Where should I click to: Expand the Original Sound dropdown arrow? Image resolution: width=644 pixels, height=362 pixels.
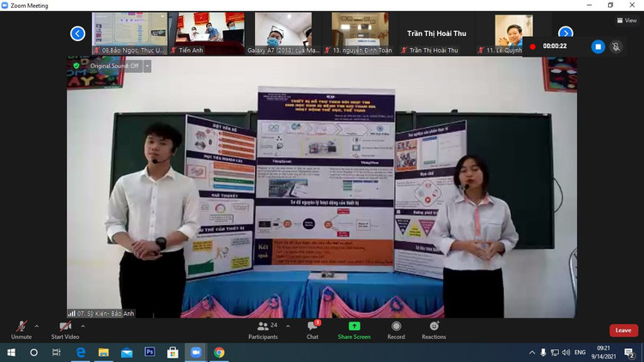coord(147,65)
